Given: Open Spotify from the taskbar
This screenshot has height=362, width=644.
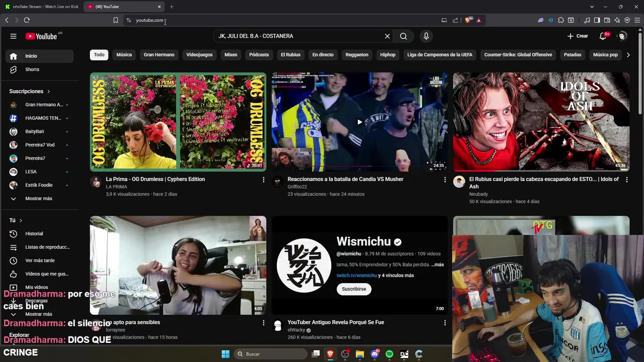Looking at the screenshot, I should point(389,354).
